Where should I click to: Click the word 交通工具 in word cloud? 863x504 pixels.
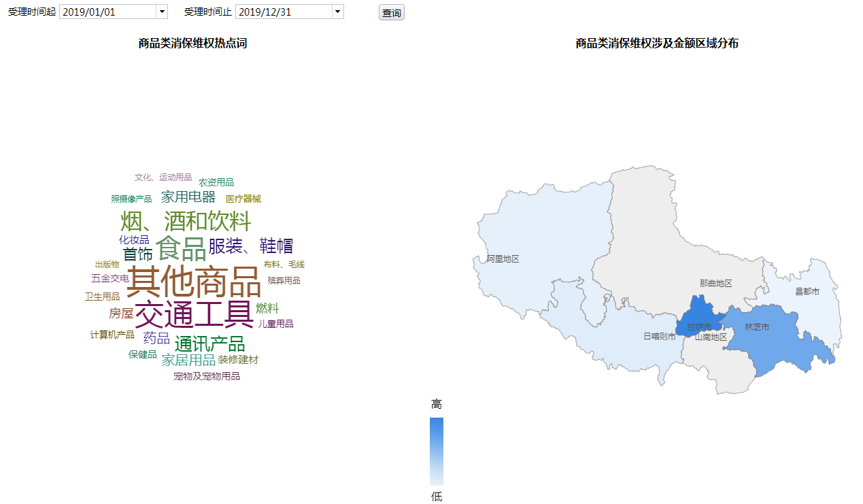pos(194,314)
